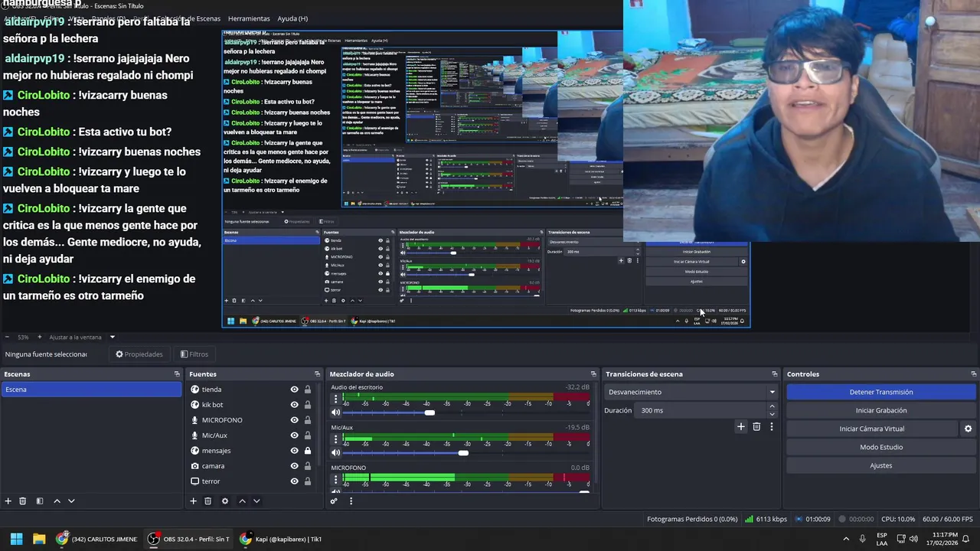Open scene filters icon in the Escenas toolbar
Screen dimensions: 980x551
click(40, 501)
